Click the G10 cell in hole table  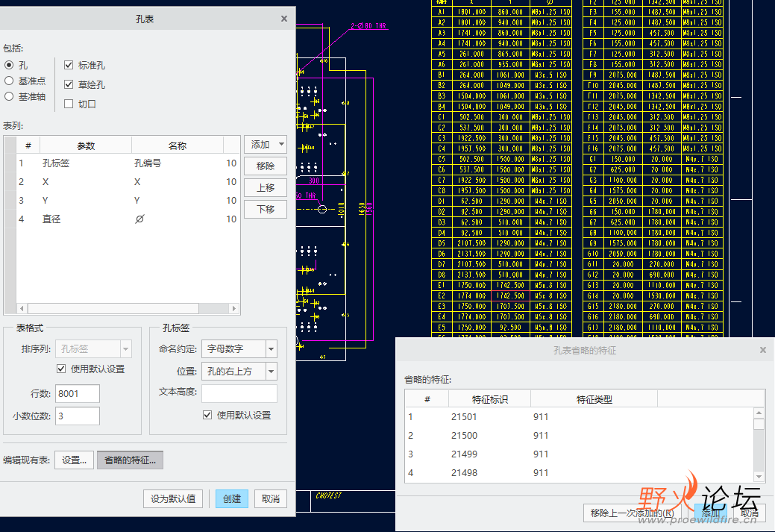pos(592,254)
